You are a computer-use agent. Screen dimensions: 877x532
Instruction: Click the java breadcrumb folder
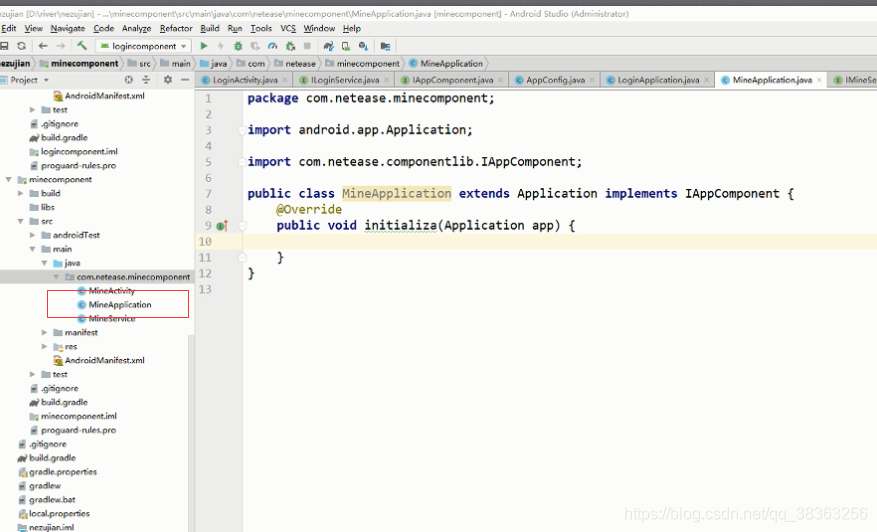pyautogui.click(x=213, y=64)
